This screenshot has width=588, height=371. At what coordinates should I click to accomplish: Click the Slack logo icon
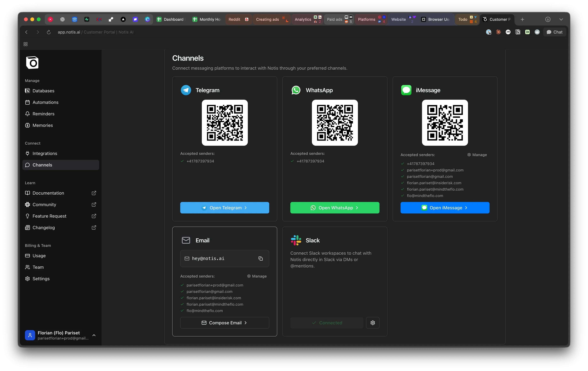coord(296,240)
